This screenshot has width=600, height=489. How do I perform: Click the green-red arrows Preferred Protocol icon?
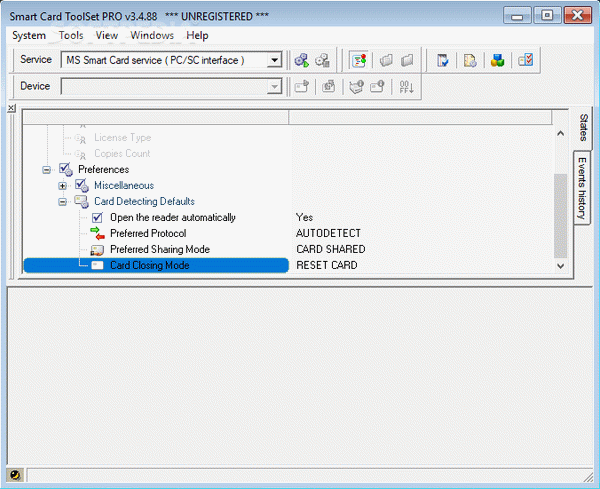[98, 233]
